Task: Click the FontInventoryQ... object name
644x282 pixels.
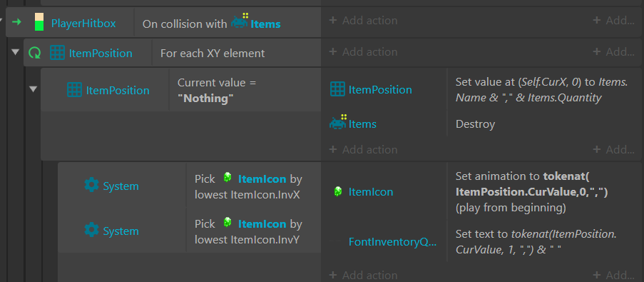Action: (x=392, y=242)
